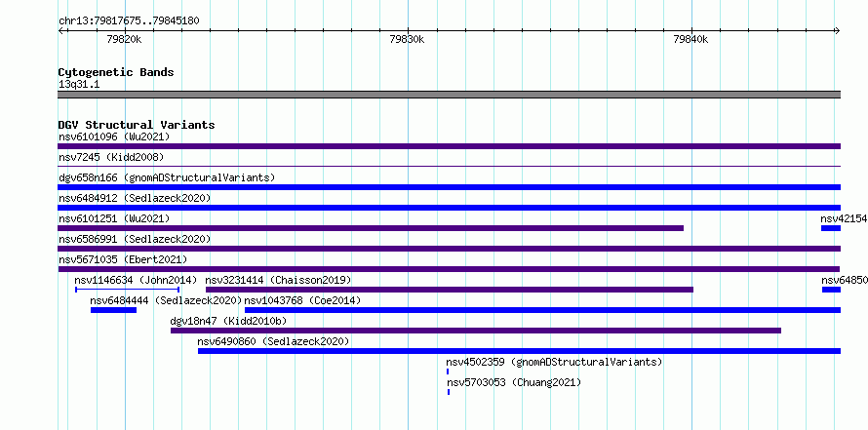Click the 79830k ruler label

408,39
